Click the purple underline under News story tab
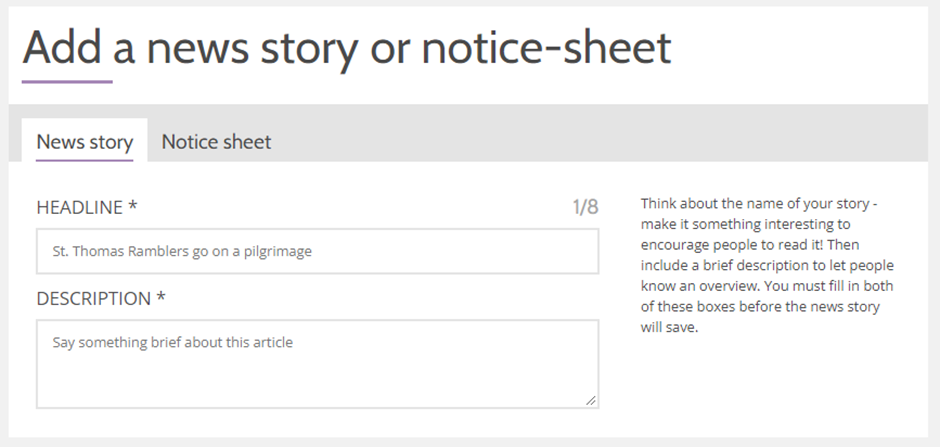940x447 pixels. point(85,160)
